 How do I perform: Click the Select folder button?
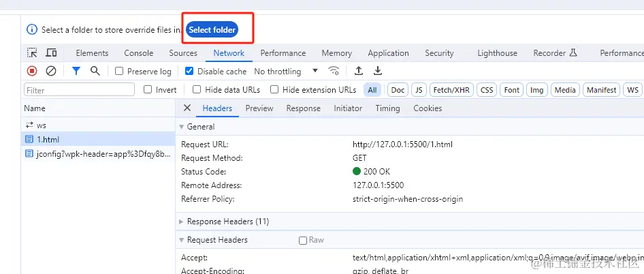click(x=212, y=29)
